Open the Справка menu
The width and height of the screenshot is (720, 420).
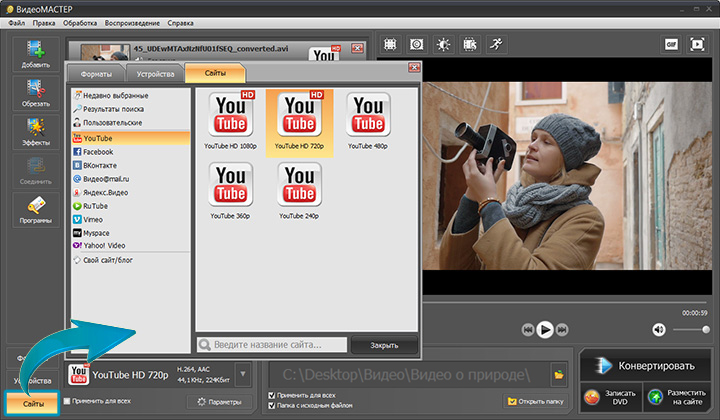coord(180,23)
